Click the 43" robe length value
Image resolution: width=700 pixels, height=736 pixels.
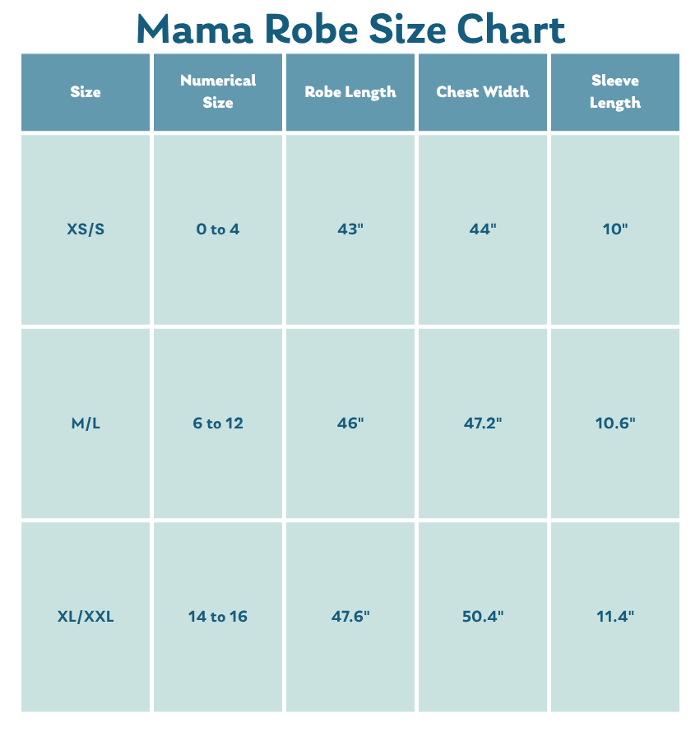point(350,229)
